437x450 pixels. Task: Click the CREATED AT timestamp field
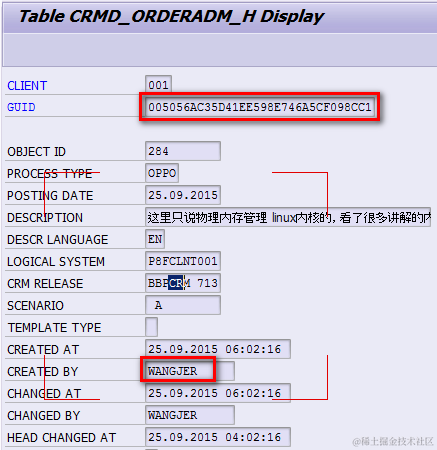[x=218, y=349]
